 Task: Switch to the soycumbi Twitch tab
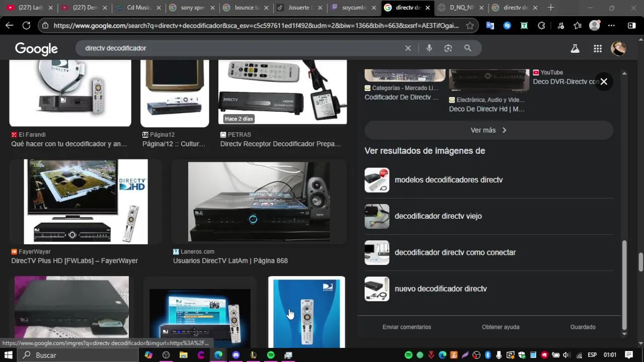354,8
